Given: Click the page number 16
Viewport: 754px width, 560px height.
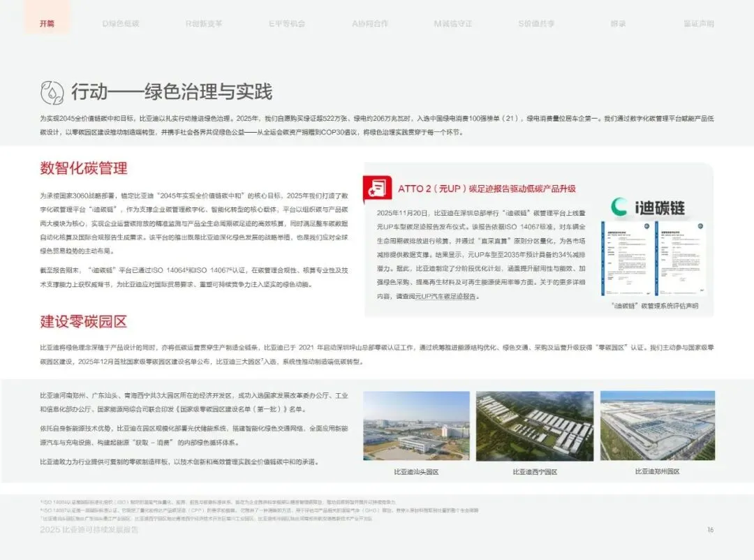Looking at the screenshot, I should click(710, 530).
